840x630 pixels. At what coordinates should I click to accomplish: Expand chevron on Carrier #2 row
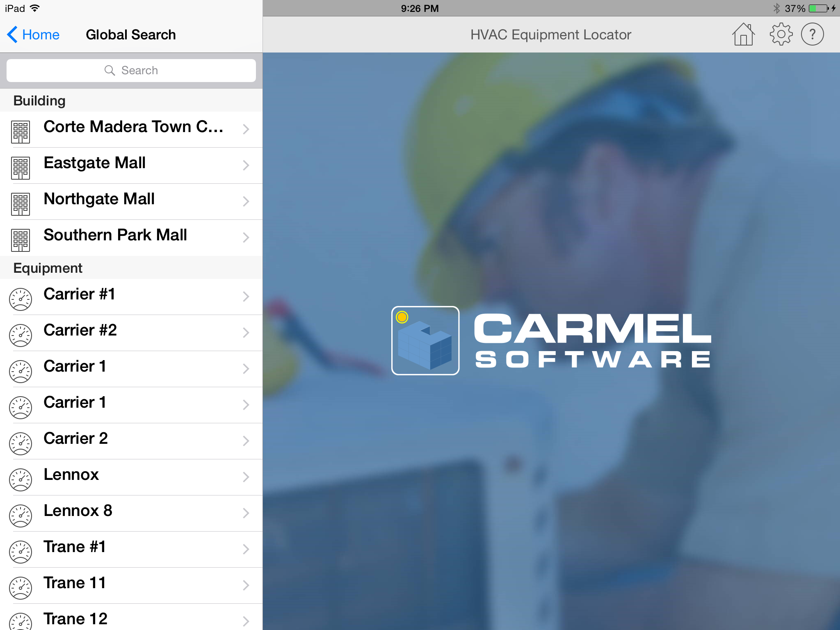tap(246, 333)
